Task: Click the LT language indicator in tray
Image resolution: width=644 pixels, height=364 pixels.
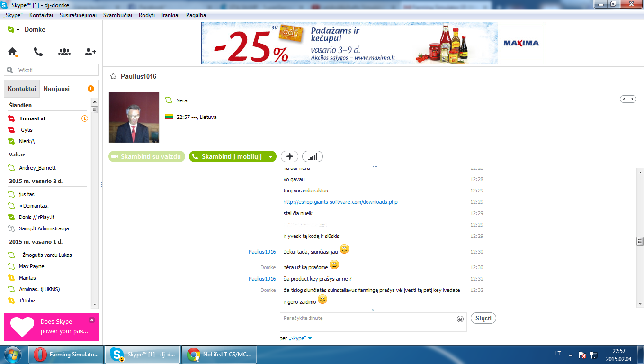Action: click(x=558, y=354)
